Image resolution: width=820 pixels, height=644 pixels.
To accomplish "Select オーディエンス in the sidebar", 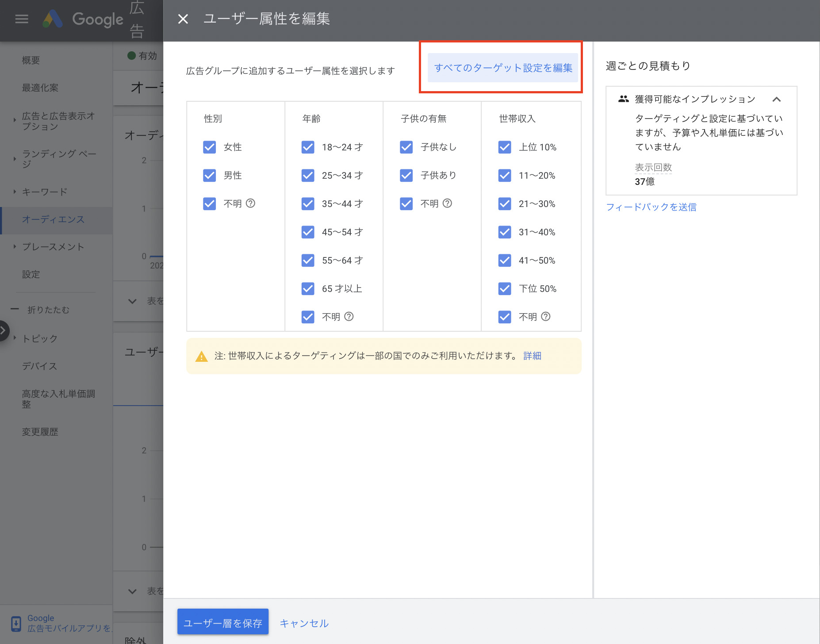I will click(x=54, y=219).
